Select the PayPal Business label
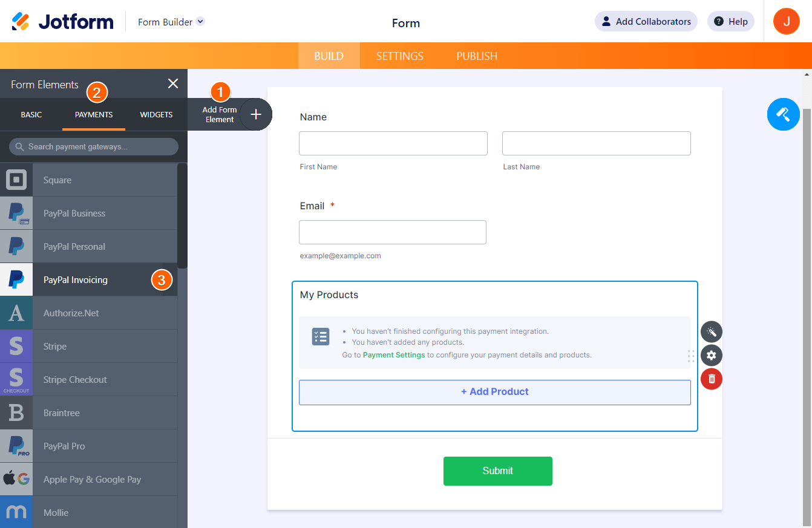This screenshot has width=812, height=528. click(x=74, y=213)
